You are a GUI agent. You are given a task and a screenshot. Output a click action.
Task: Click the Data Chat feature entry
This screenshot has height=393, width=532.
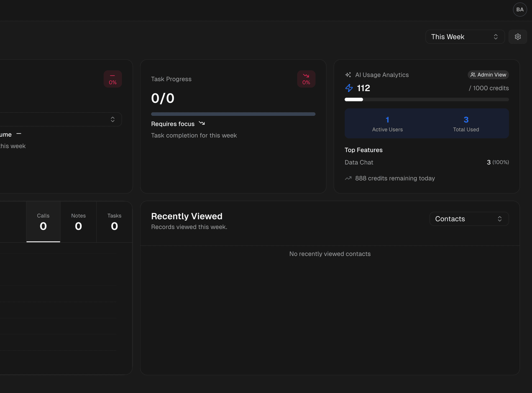click(359, 162)
